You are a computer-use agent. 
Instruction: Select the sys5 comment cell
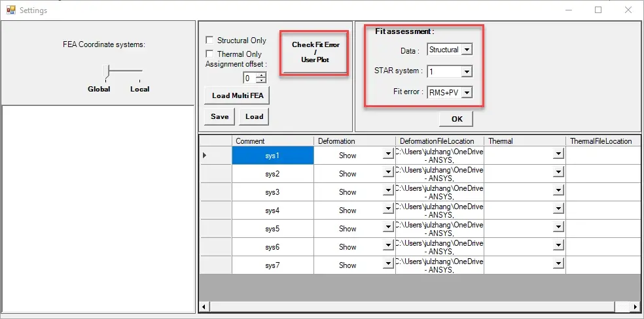[273, 229]
